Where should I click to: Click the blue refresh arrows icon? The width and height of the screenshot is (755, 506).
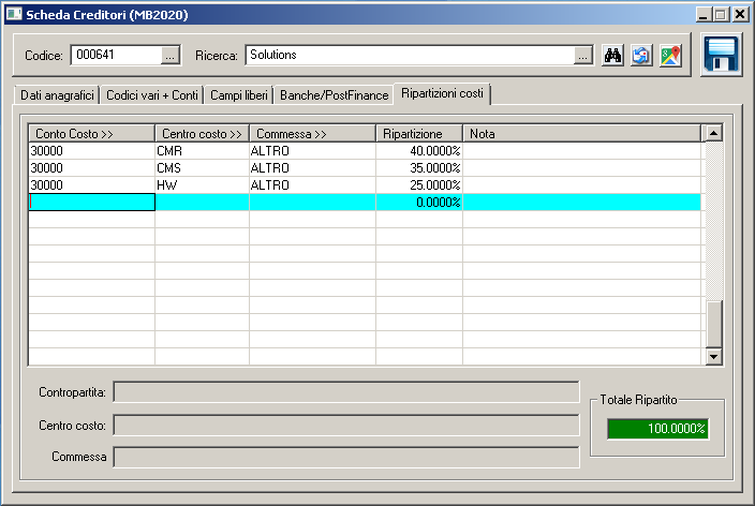click(642, 56)
